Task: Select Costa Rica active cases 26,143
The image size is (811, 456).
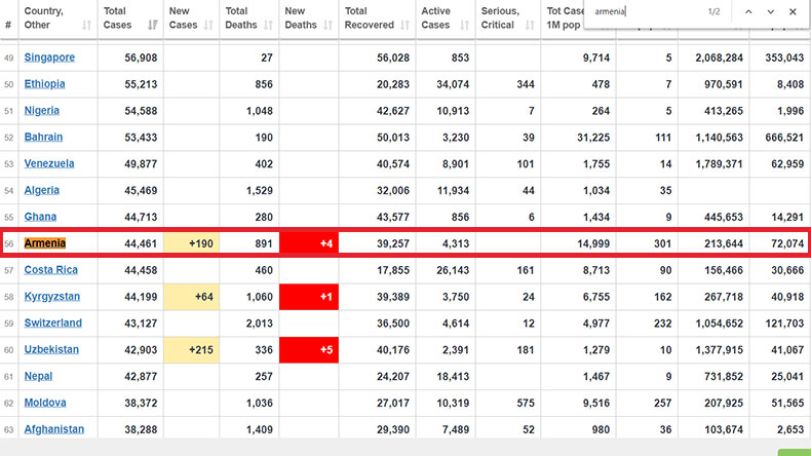Action: pyautogui.click(x=453, y=270)
